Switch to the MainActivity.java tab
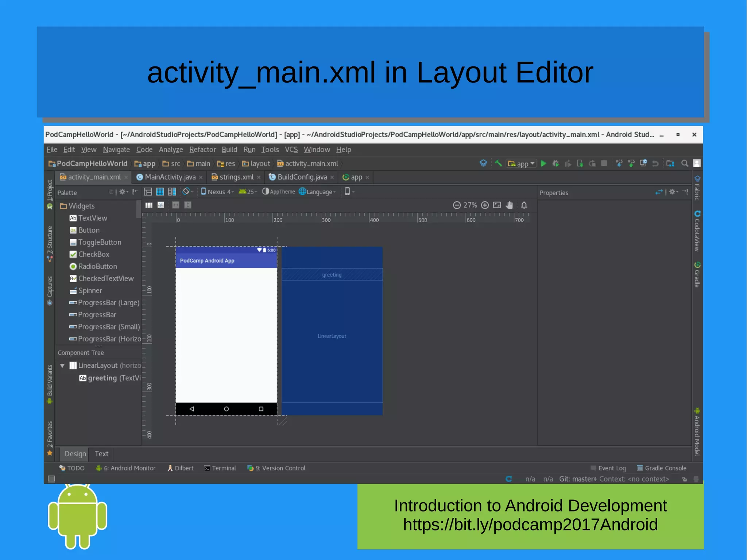Screen dimensions: 747x560 point(169,177)
